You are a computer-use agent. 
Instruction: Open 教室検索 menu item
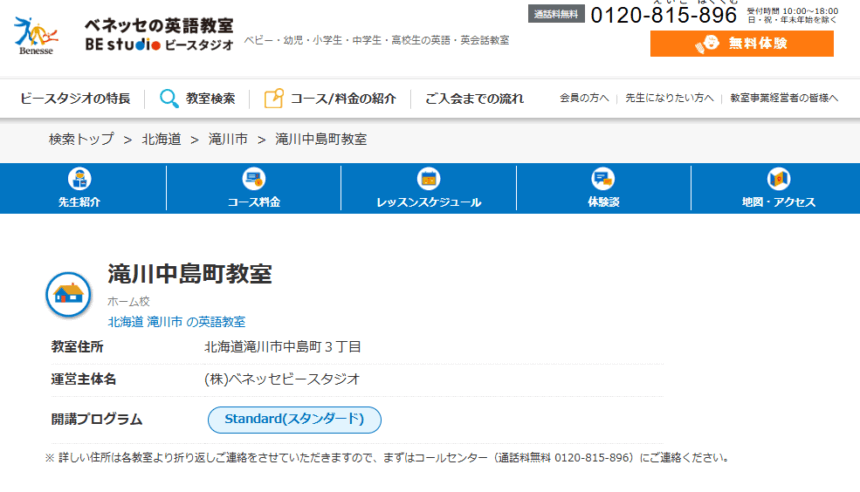pyautogui.click(x=210, y=99)
